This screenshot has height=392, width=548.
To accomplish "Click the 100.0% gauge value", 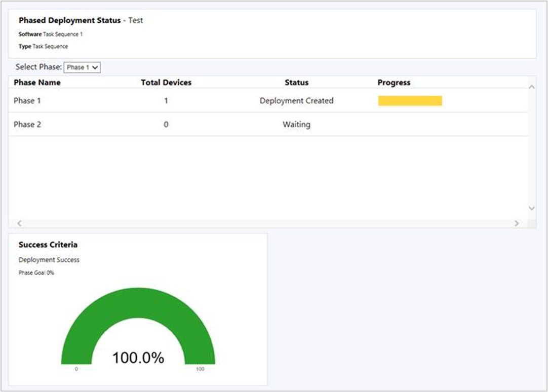I will click(x=138, y=358).
